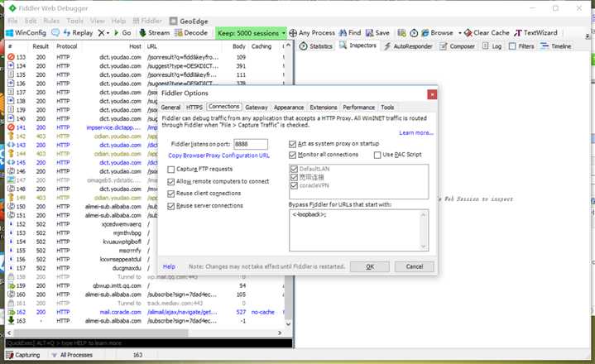Viewport: 595px width, 364px height.
Task: Click the timer clock icon in toolbar
Action: coord(414,33)
